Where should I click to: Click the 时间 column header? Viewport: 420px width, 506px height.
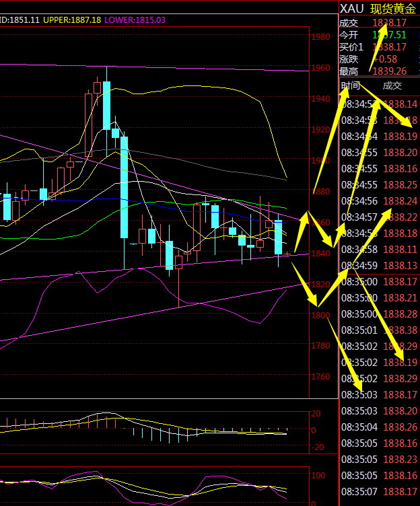tap(351, 85)
